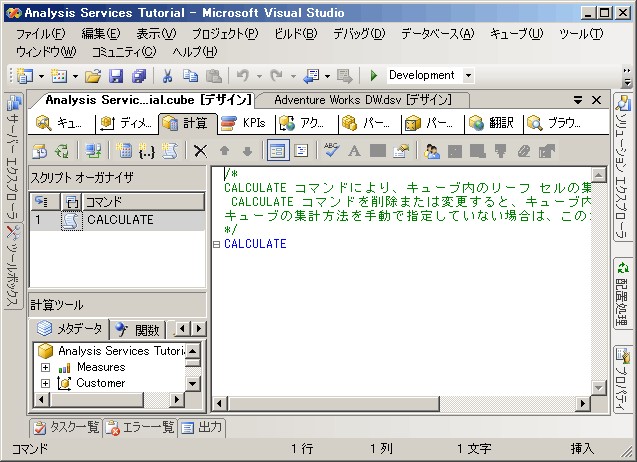Click the New Named Set icon
Screen dimensions: 637x462
click(x=147, y=151)
